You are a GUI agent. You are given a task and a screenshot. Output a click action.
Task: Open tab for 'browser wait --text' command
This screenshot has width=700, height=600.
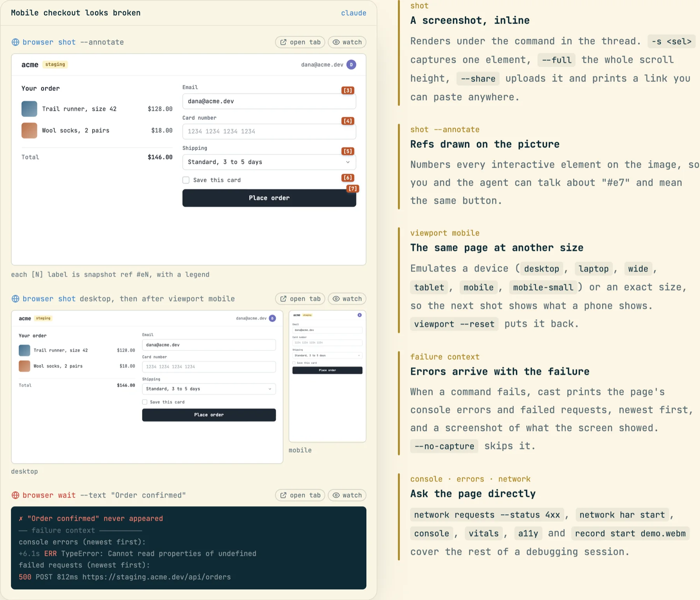(x=300, y=495)
